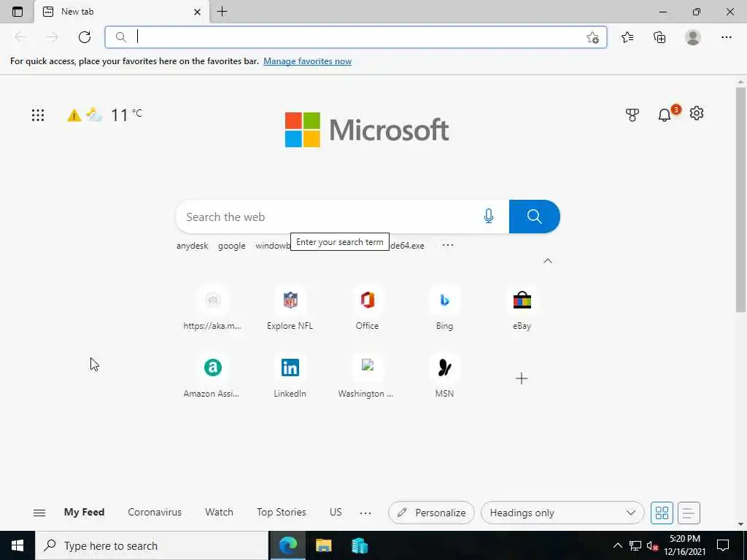The image size is (747, 560).
Task: Open the Bing quick link
Action: 444,308
